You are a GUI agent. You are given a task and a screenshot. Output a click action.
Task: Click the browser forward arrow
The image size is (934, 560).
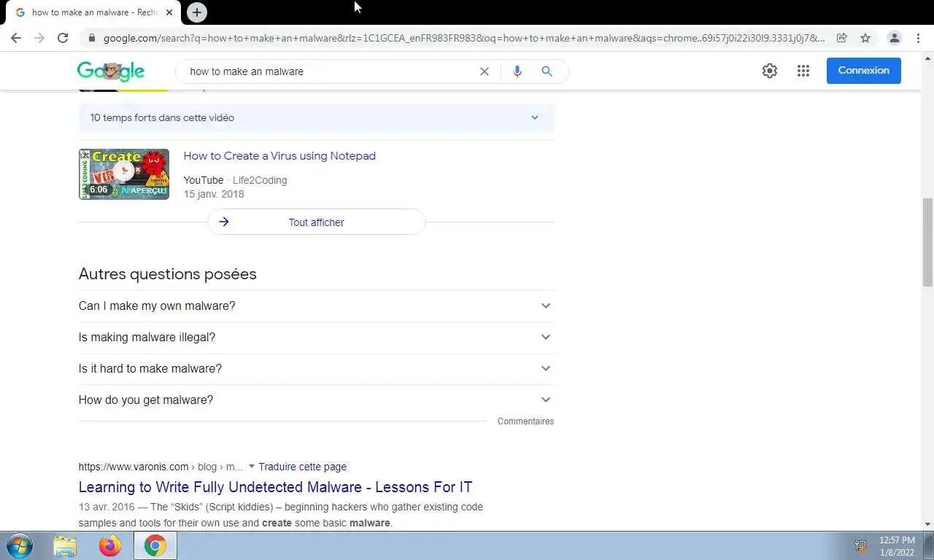pos(39,38)
